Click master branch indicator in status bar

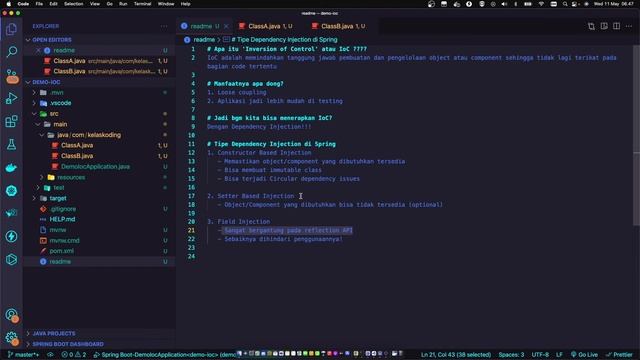[x=23, y=355]
